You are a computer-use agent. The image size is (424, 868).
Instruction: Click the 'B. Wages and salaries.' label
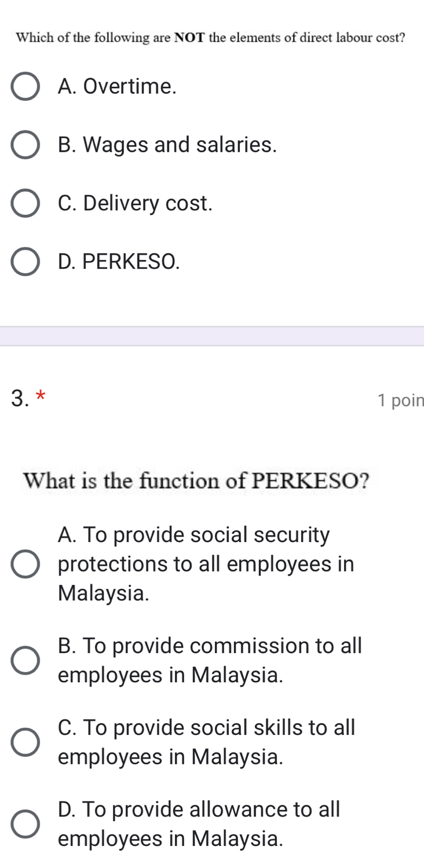coord(167,145)
